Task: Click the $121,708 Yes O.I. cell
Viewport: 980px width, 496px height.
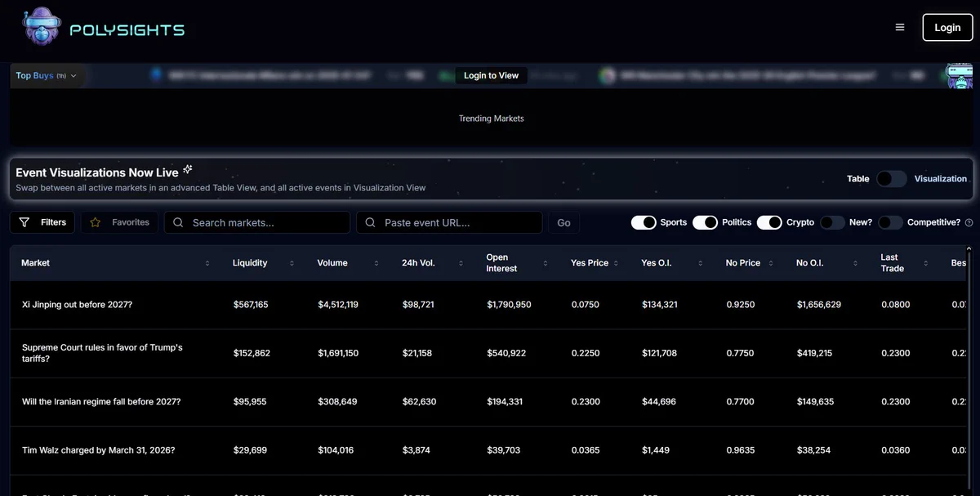Action: pos(659,353)
